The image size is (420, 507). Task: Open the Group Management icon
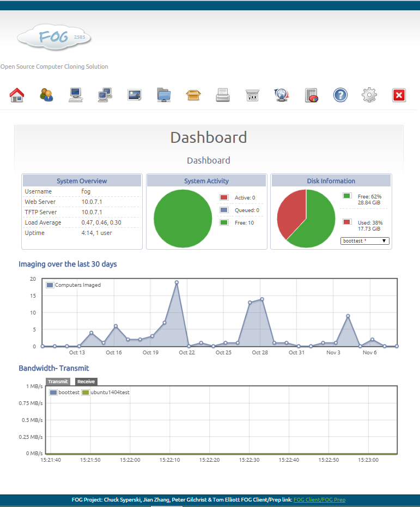105,95
